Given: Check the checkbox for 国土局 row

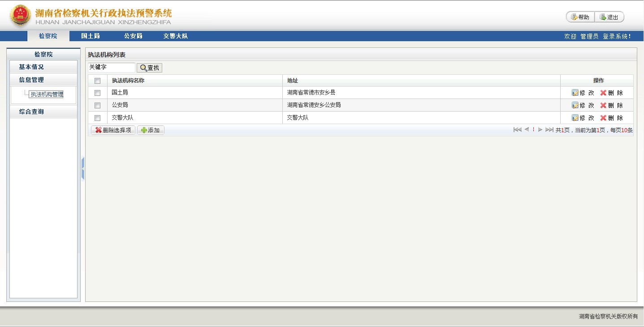Looking at the screenshot, I should [x=97, y=93].
